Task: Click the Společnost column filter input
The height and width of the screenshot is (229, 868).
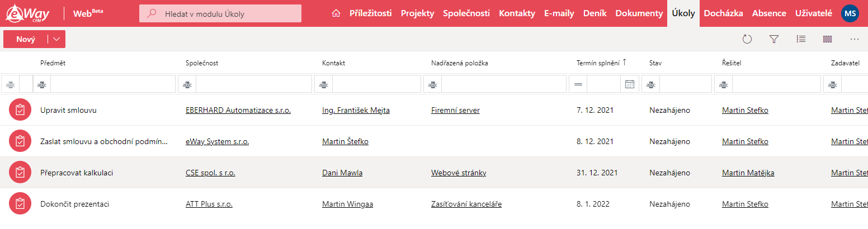Action: (254, 84)
